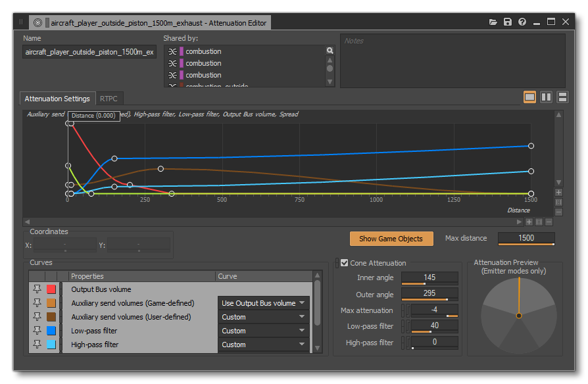The image size is (588, 384).
Task: Click the Show Game Objects button
Action: 391,238
